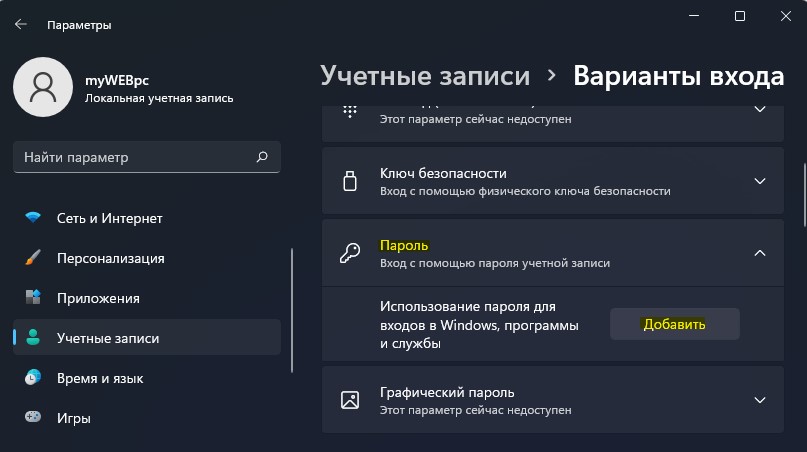Click the globe clock icon for Время и язык
Screen dimensions: 807x452
click(x=33, y=377)
